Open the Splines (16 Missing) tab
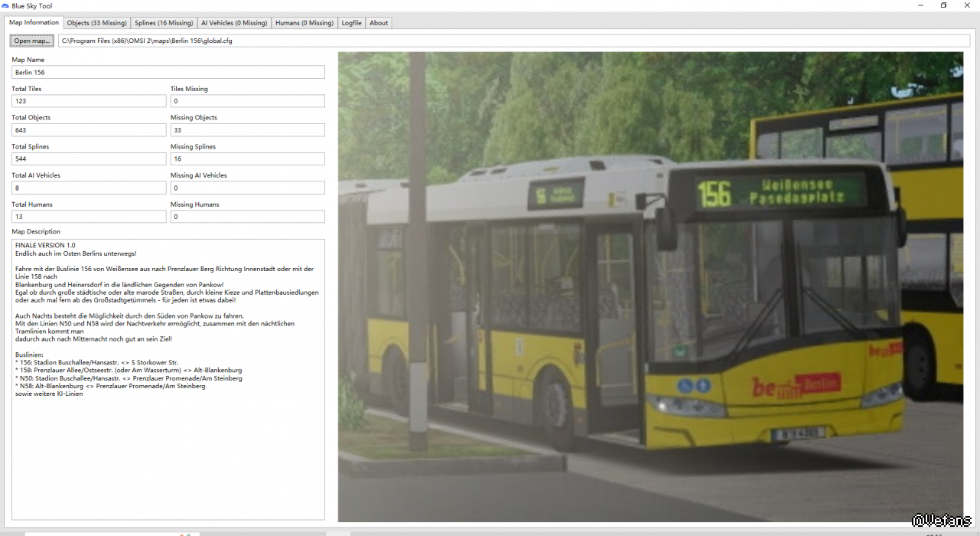 click(x=164, y=23)
